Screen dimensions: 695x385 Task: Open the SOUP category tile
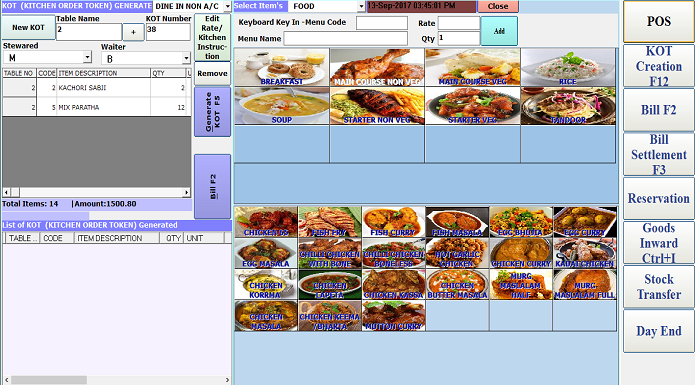tap(281, 105)
